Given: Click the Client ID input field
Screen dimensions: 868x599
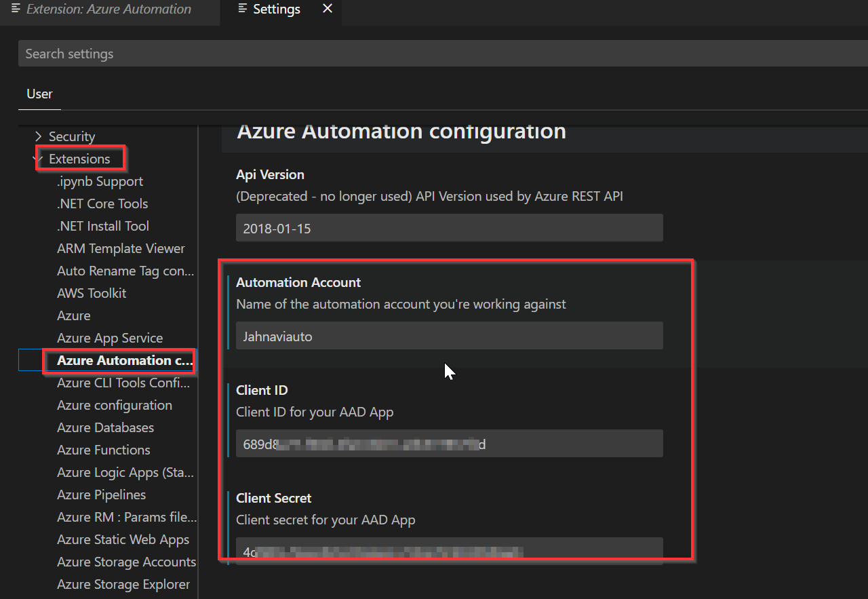Looking at the screenshot, I should click(x=449, y=444).
